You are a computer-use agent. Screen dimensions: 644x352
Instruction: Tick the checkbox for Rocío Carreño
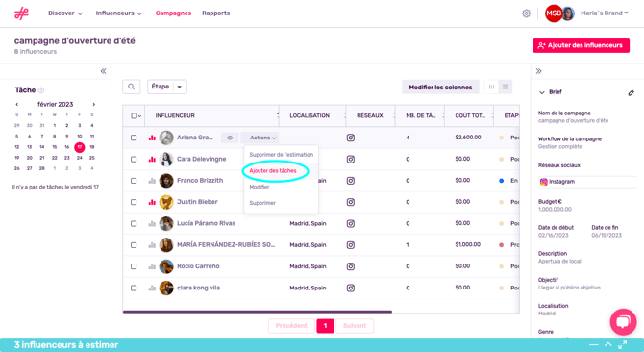(x=134, y=266)
